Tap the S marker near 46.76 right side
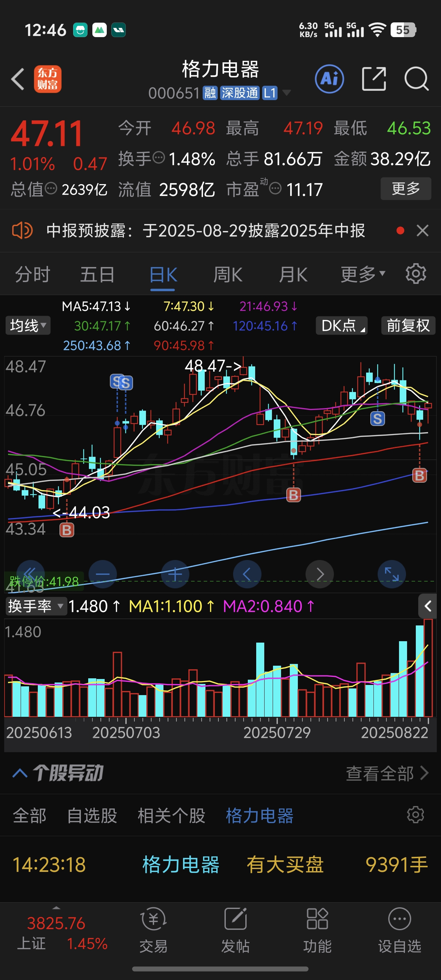 377,419
